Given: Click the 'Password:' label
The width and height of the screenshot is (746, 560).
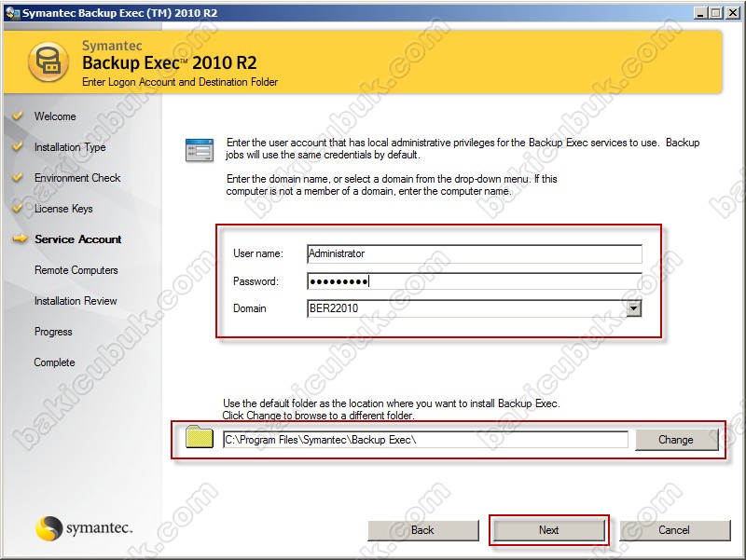Looking at the screenshot, I should [x=256, y=281].
